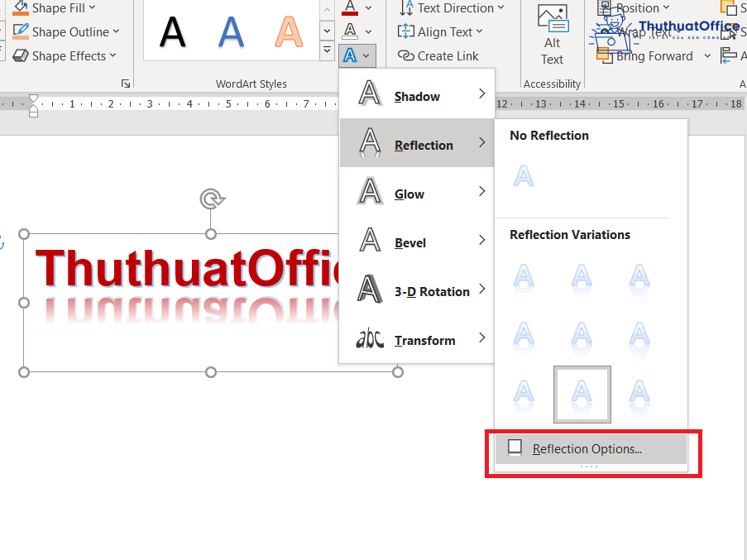Click the Shape Effects icon
Screen dimensions: 747x560
[21, 55]
